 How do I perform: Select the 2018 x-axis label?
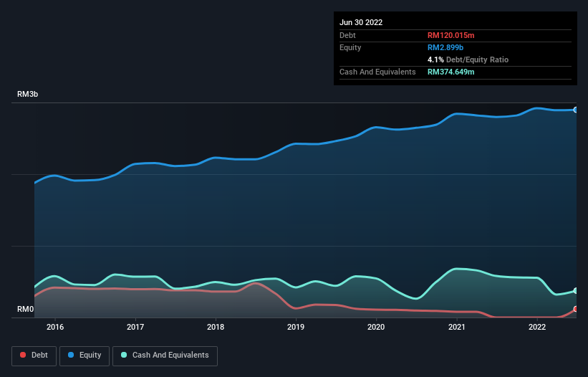pos(216,328)
